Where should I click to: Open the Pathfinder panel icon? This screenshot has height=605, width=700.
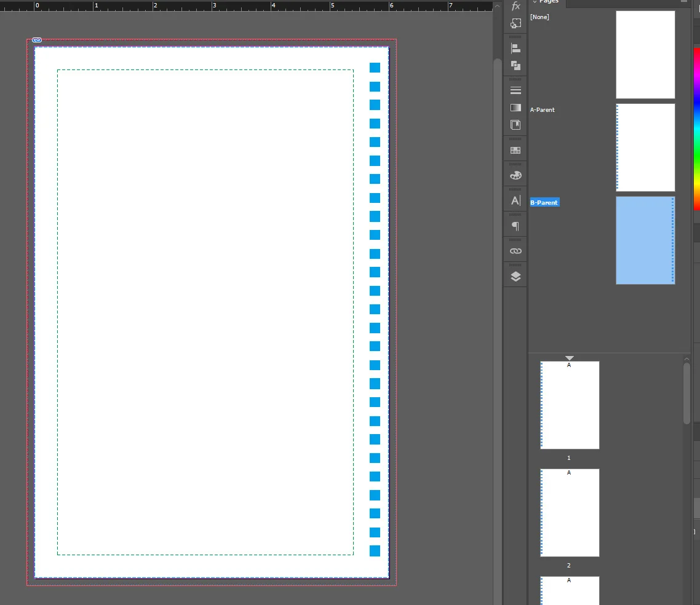515,66
